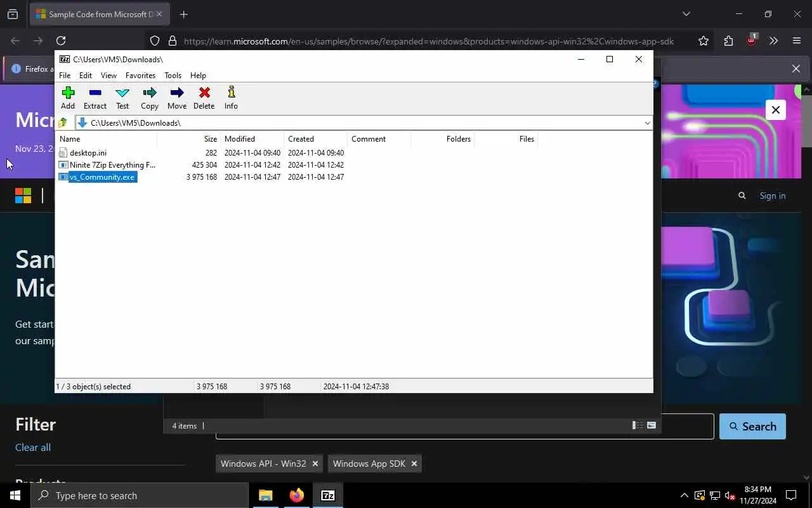Click the uBlock Origin extension icon
Image resolution: width=812 pixels, height=508 pixels.
[751, 40]
